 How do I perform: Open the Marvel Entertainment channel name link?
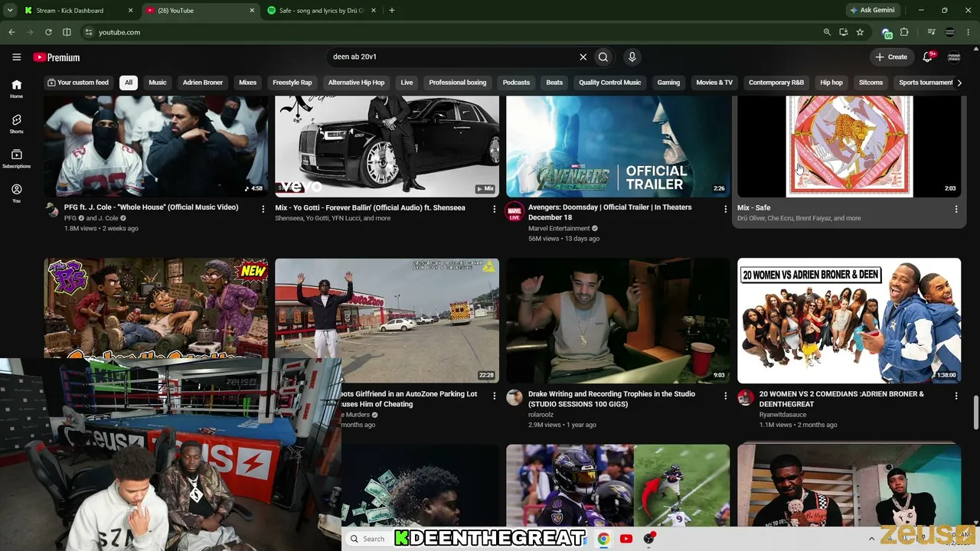pyautogui.click(x=559, y=228)
